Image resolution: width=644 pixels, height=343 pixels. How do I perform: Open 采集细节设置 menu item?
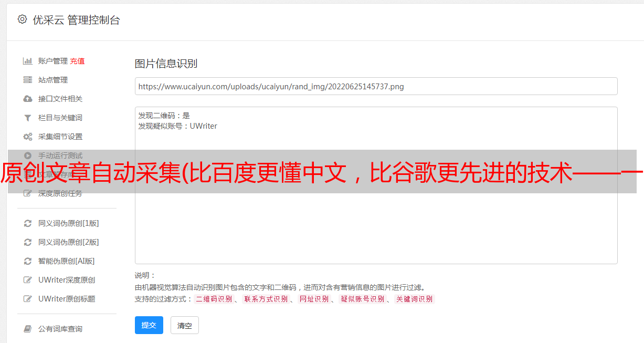[60, 137]
